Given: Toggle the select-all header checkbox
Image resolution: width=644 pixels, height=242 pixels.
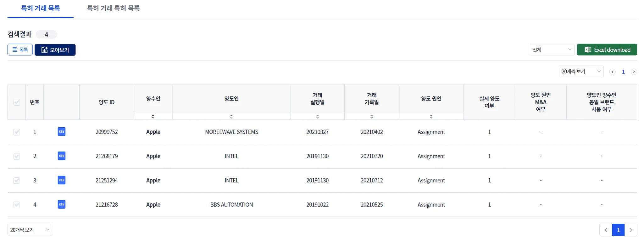Looking at the screenshot, I should point(17,102).
